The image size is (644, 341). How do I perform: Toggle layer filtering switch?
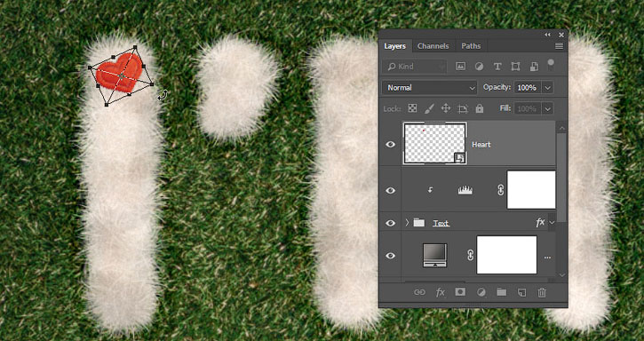pos(551,66)
